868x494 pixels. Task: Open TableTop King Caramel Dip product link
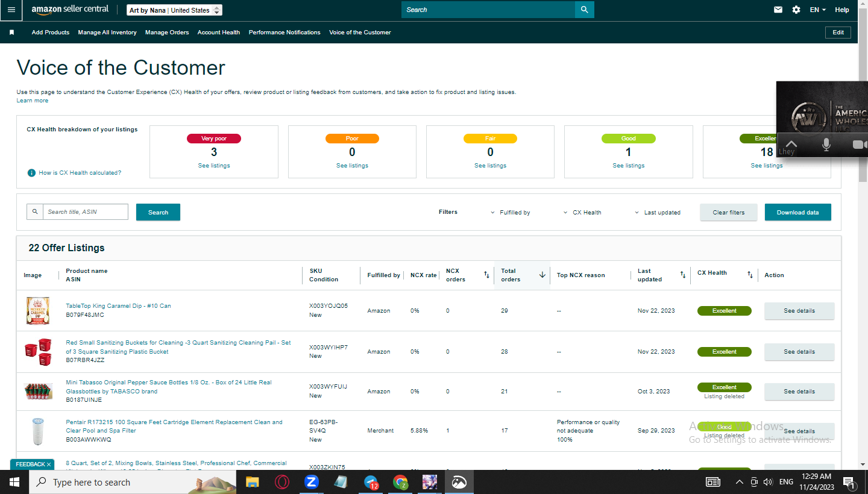118,306
